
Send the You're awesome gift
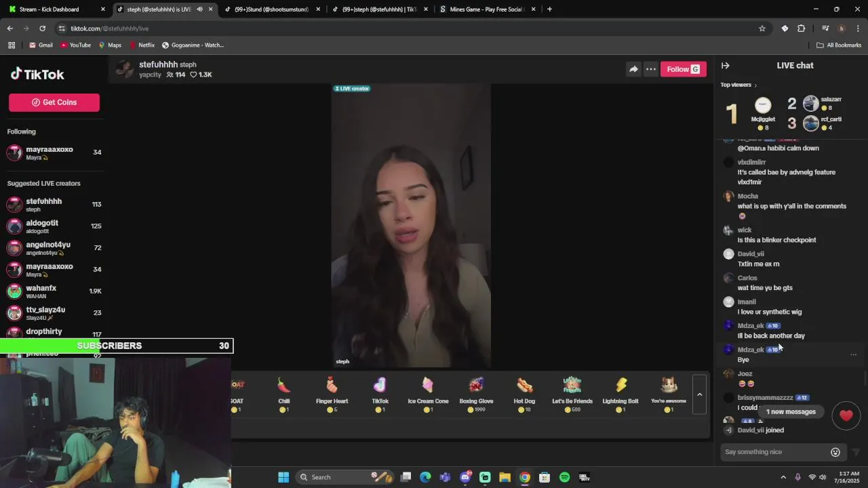point(669,393)
